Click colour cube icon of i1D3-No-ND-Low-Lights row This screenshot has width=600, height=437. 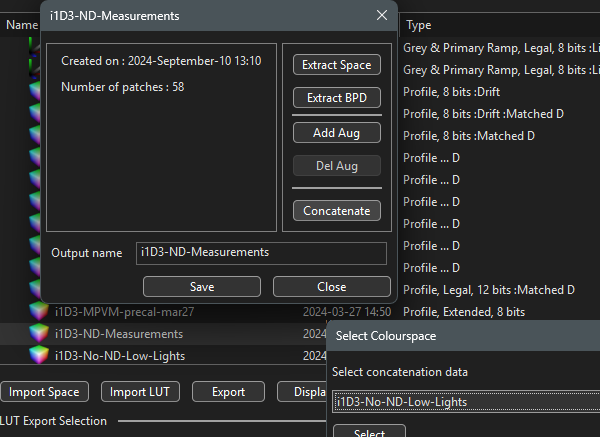pyautogui.click(x=39, y=355)
